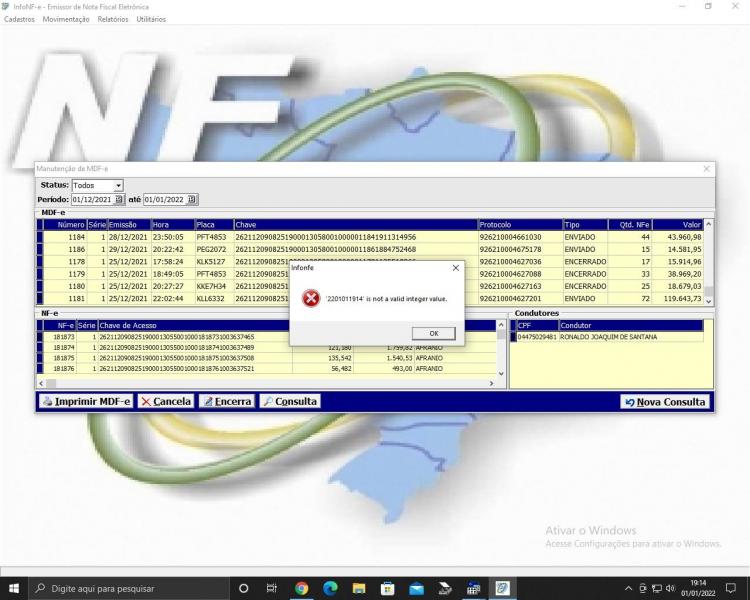Select NF-e row 181876
Screen dimensions: 750x600
pos(266,368)
